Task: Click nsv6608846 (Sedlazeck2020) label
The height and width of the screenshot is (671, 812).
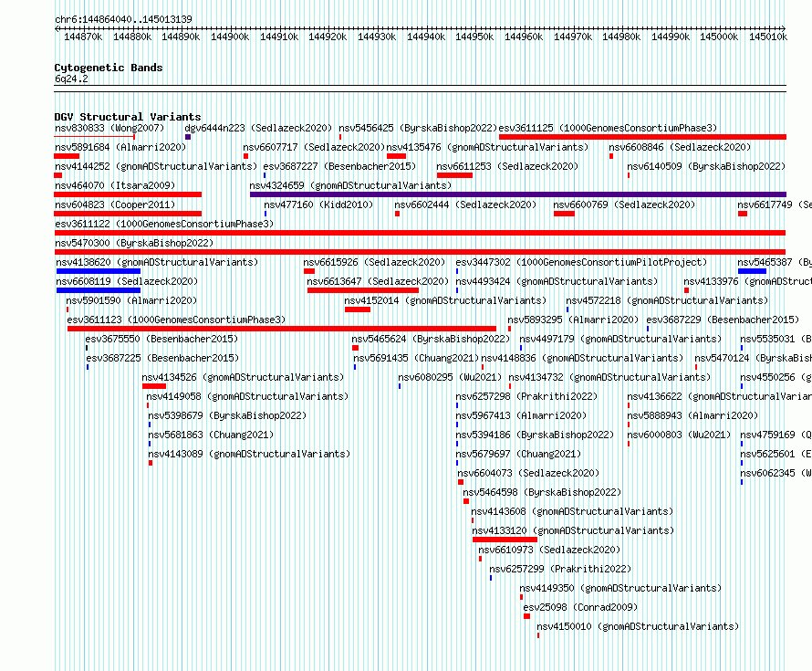Action: tap(680, 147)
